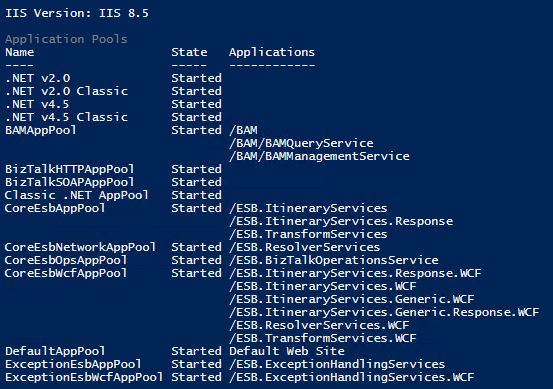Click the /ESB.ItineraryServices.Generic.Response.WCF path
553x389 pixels.
[x=384, y=312]
